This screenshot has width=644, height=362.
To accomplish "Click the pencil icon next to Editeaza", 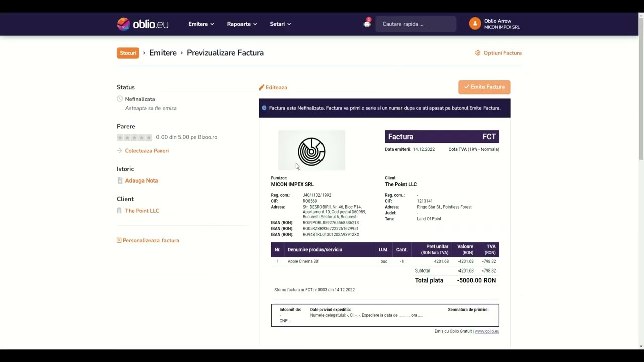I will pos(262,87).
